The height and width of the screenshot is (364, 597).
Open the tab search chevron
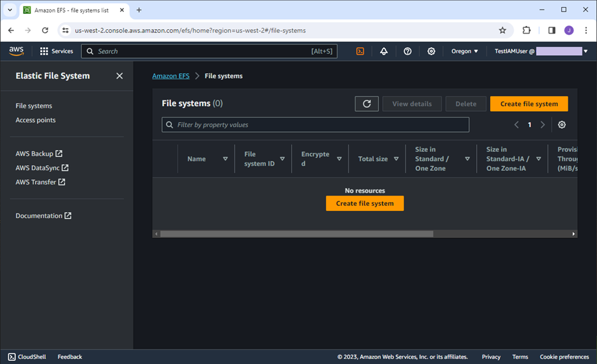[x=10, y=10]
